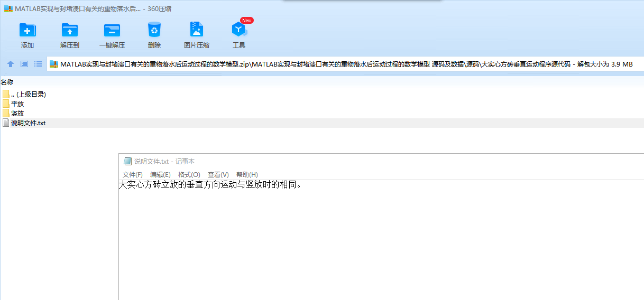Click the 360压缩 app icon in the title bar

pos(8,8)
